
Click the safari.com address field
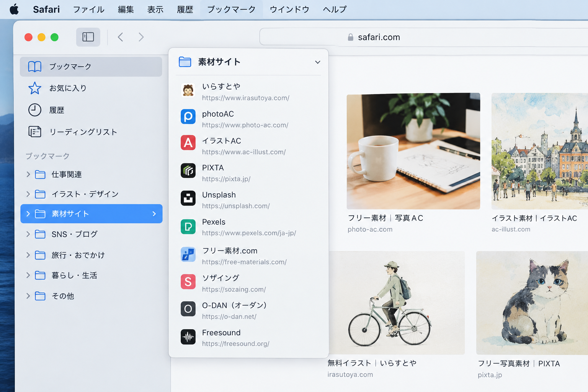[424, 37]
